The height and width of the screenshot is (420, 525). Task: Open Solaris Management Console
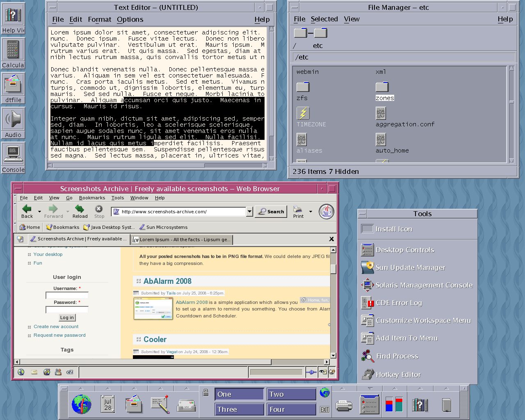(418, 285)
